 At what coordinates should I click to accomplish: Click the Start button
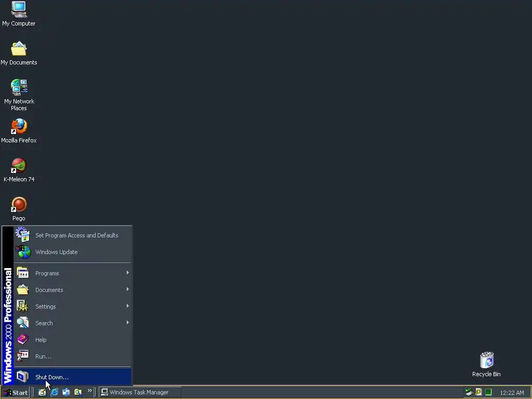click(x=16, y=393)
